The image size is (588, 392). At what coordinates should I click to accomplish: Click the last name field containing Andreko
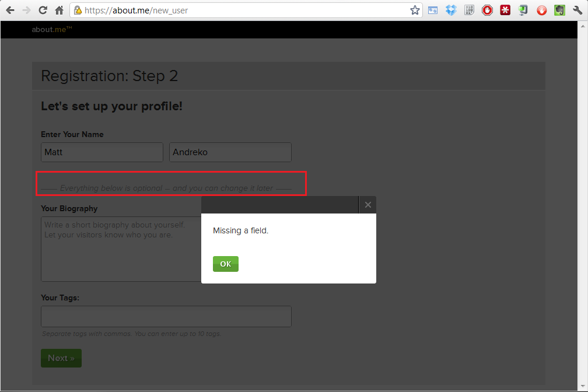point(230,152)
